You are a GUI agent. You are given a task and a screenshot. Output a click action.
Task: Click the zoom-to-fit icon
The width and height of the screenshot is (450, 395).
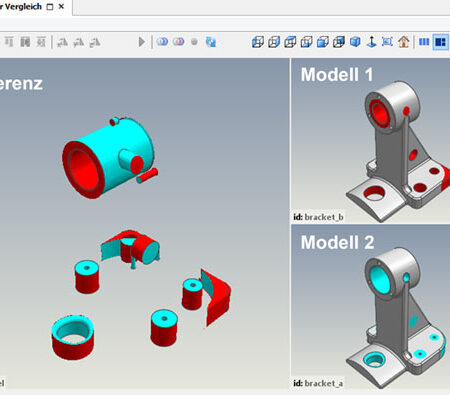coord(387,42)
